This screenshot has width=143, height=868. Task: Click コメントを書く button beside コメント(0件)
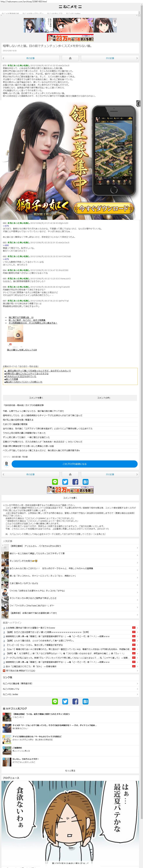coord(36,398)
